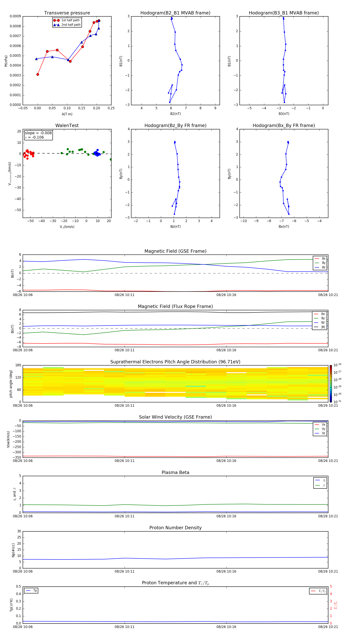Click the "Transverse pressure" plot title
The height and width of the screenshot is (644, 351).
[67, 13]
